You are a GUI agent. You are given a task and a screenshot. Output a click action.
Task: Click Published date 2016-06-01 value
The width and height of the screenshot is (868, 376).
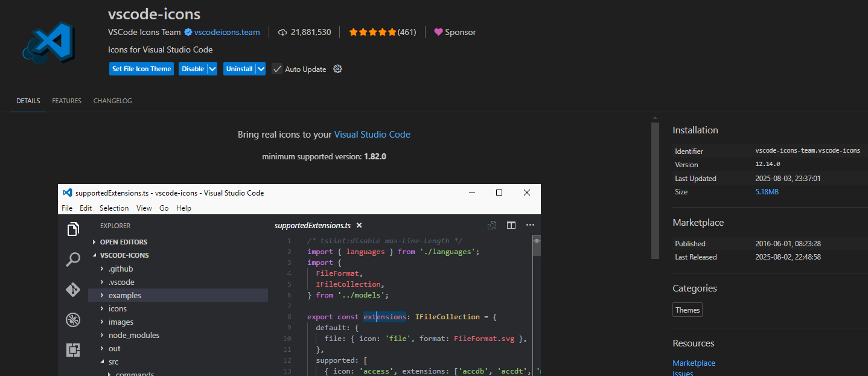tap(788, 244)
